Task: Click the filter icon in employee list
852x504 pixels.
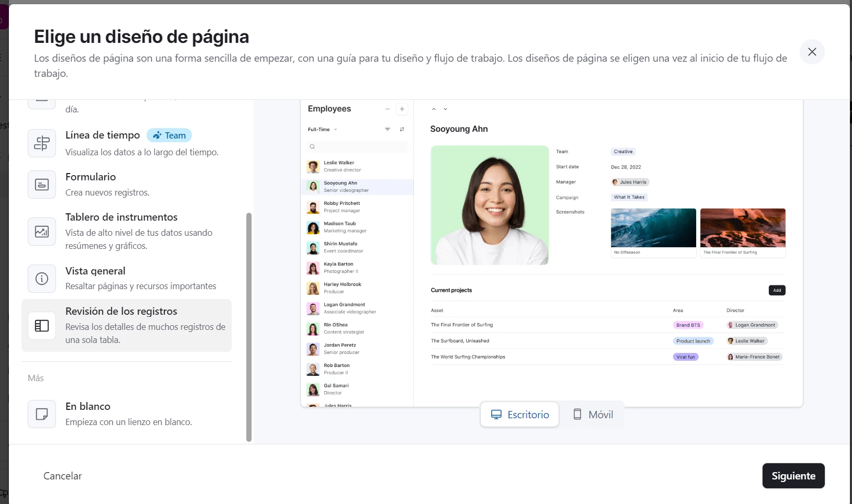Action: click(x=388, y=129)
